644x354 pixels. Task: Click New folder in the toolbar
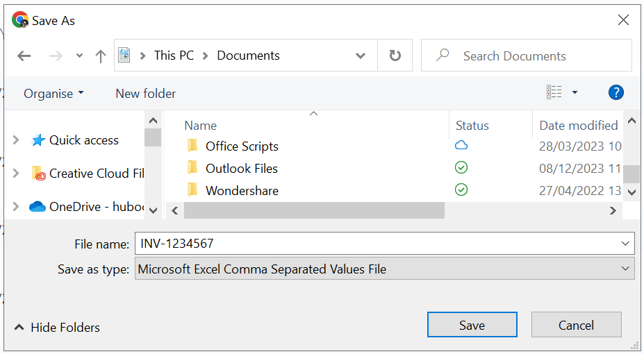[x=145, y=94]
